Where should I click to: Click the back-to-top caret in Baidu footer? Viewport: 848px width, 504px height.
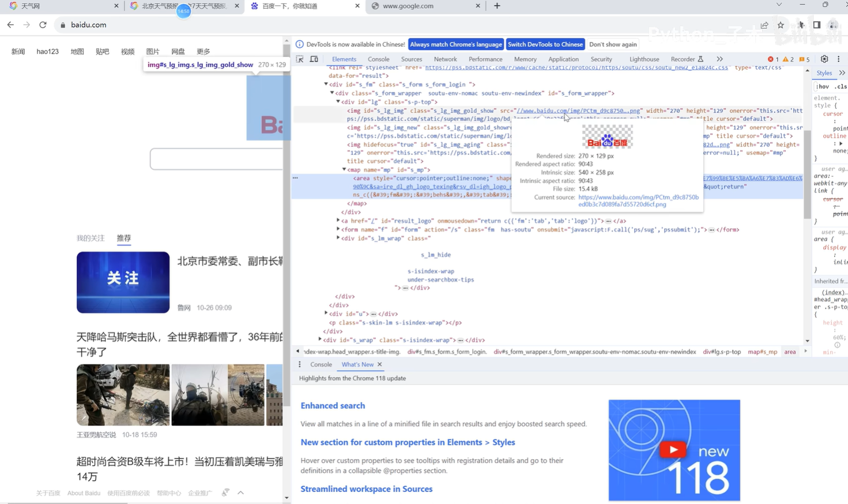tap(240, 493)
